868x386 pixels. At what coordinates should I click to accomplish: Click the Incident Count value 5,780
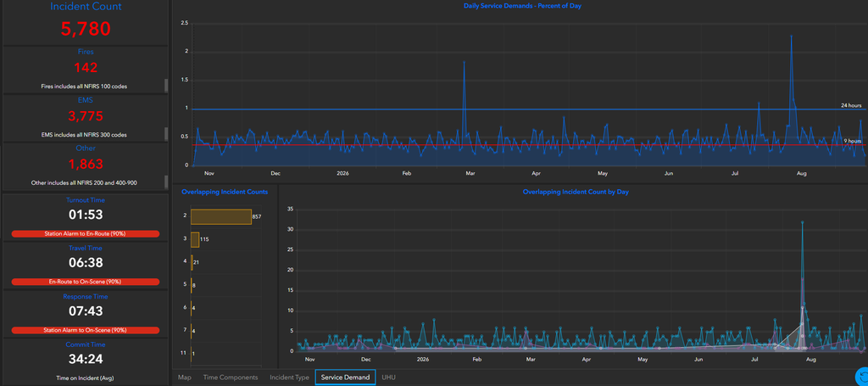pos(86,29)
